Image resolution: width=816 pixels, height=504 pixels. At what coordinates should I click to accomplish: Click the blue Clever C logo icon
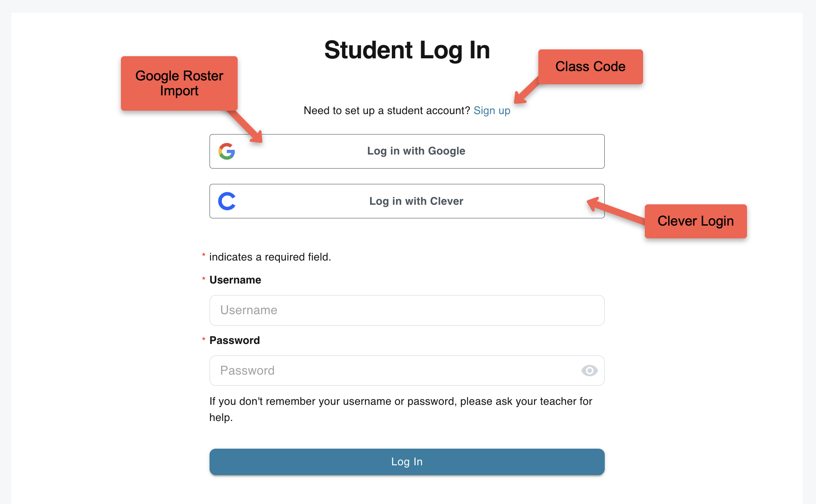(227, 201)
